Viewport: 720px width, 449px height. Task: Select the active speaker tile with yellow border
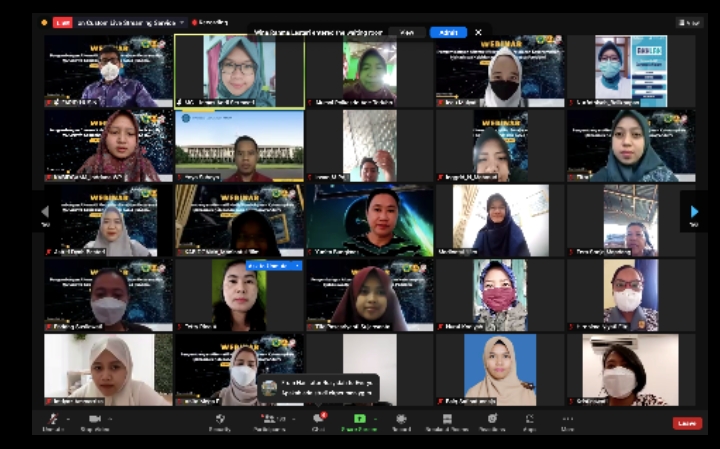click(239, 72)
